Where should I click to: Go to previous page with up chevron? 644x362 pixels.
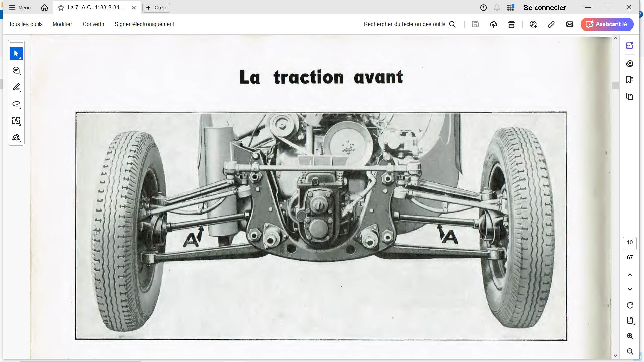[x=630, y=275]
